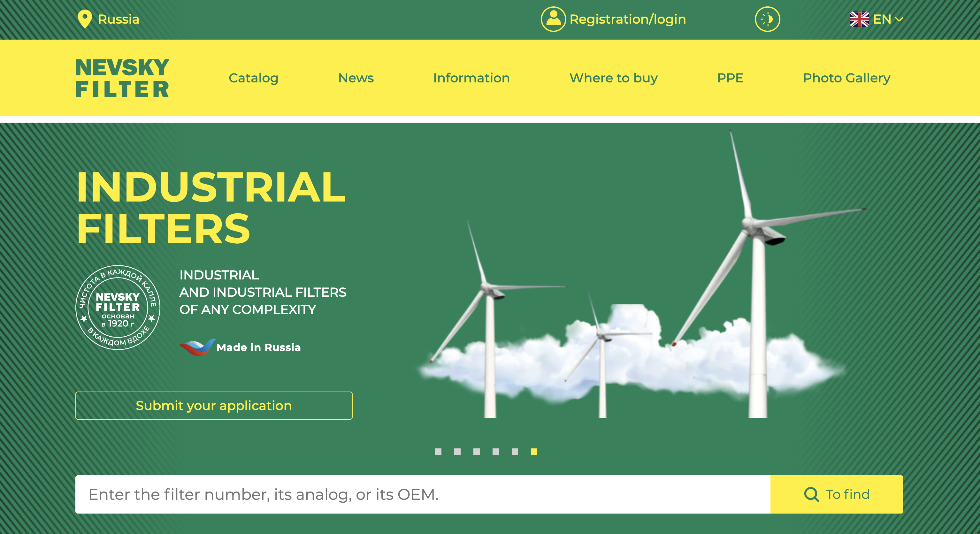980x534 pixels.
Task: Open the Nevsky Filter logo homepage
Action: 122,78
